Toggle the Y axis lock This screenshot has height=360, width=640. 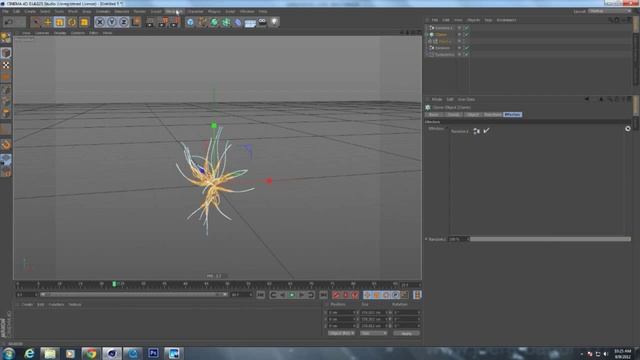[111, 22]
